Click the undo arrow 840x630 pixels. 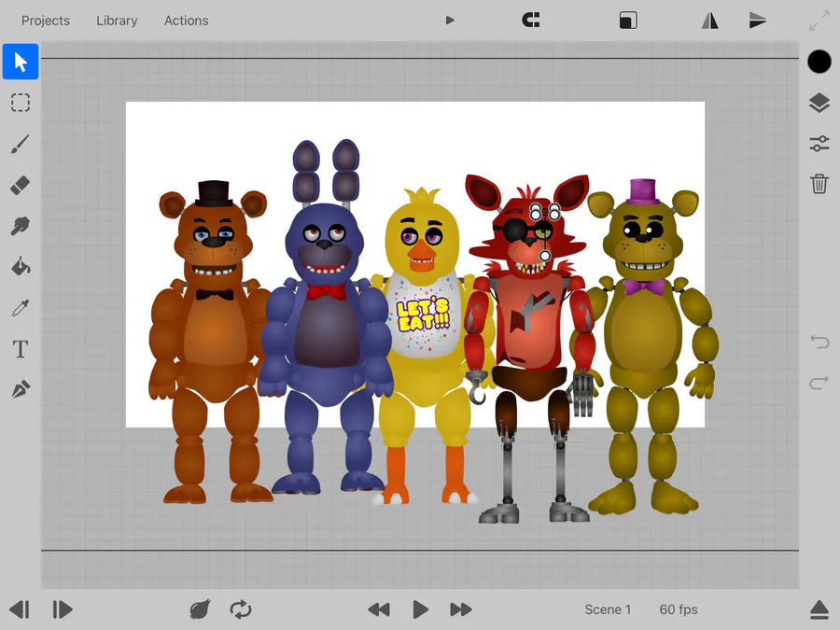click(x=819, y=342)
